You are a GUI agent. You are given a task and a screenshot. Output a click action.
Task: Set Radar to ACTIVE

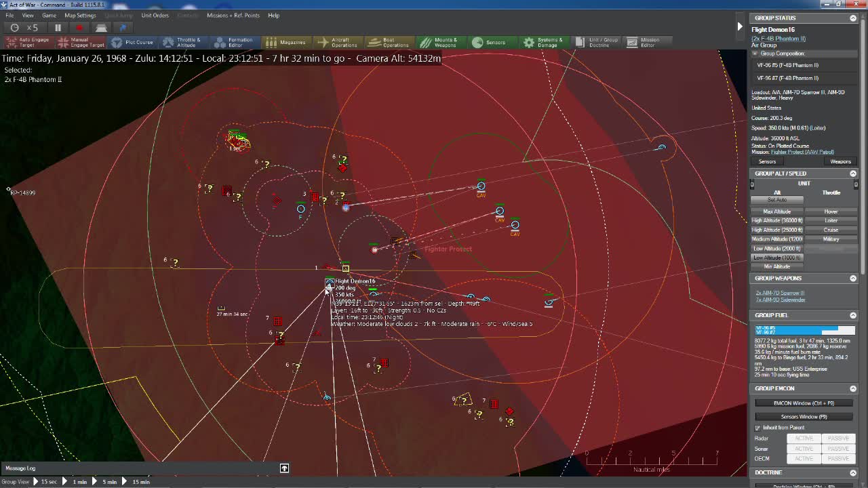point(804,439)
